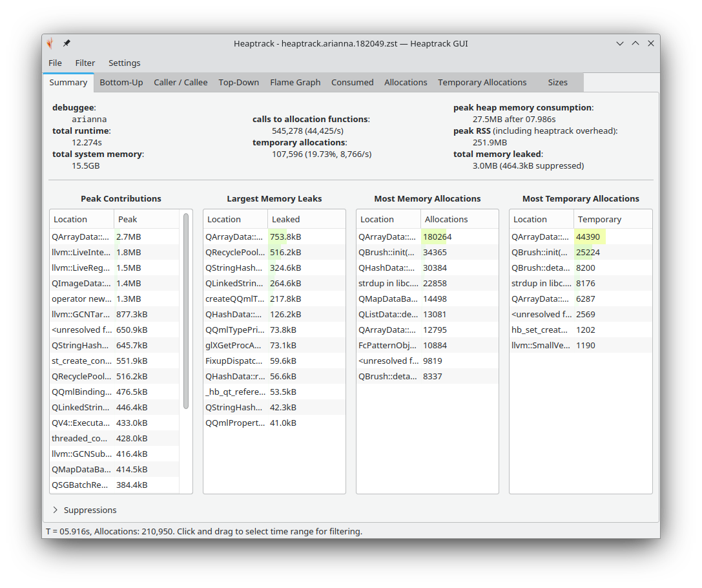702x588 pixels.
Task: Expand the Suppressions section
Action: click(x=56, y=510)
